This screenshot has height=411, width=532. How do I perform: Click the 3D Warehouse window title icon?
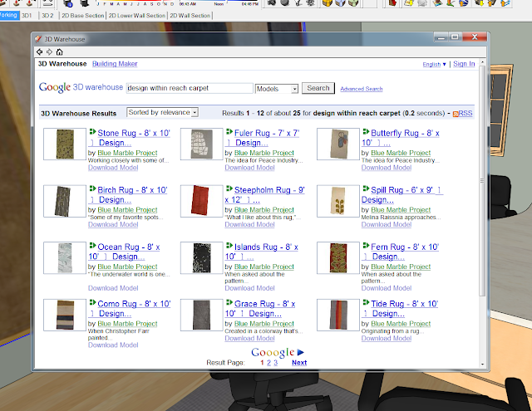pos(38,39)
